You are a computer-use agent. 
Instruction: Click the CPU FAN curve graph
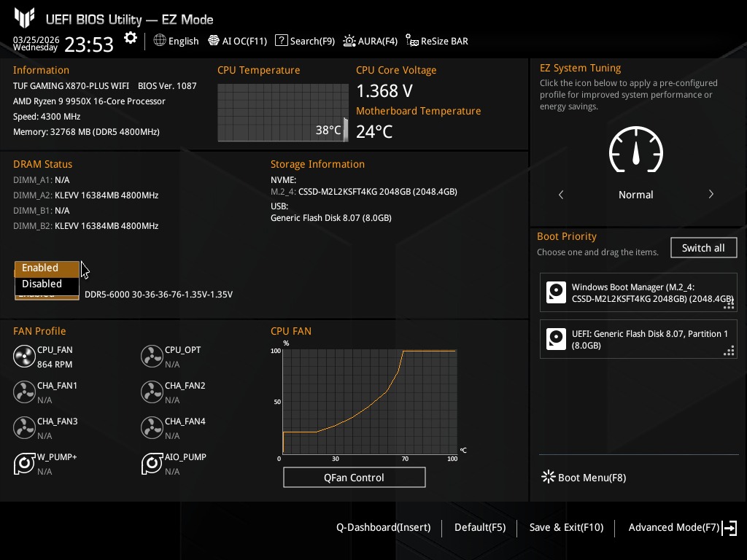pos(370,402)
